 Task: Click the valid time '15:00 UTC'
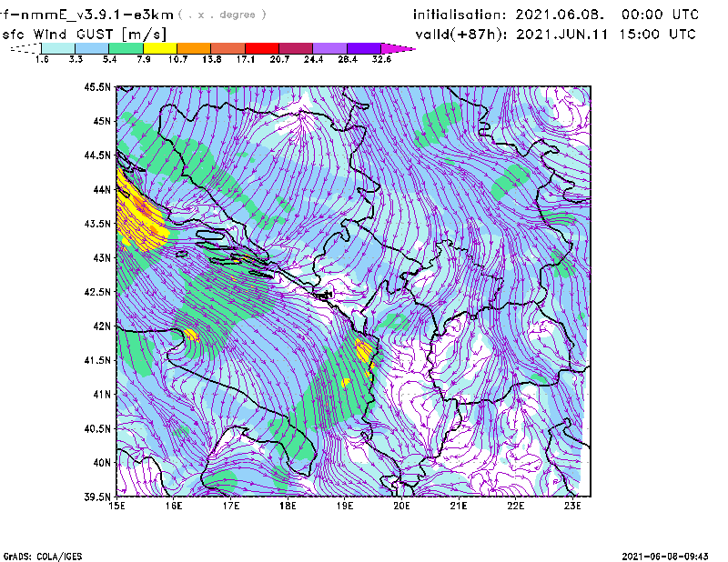(x=657, y=35)
